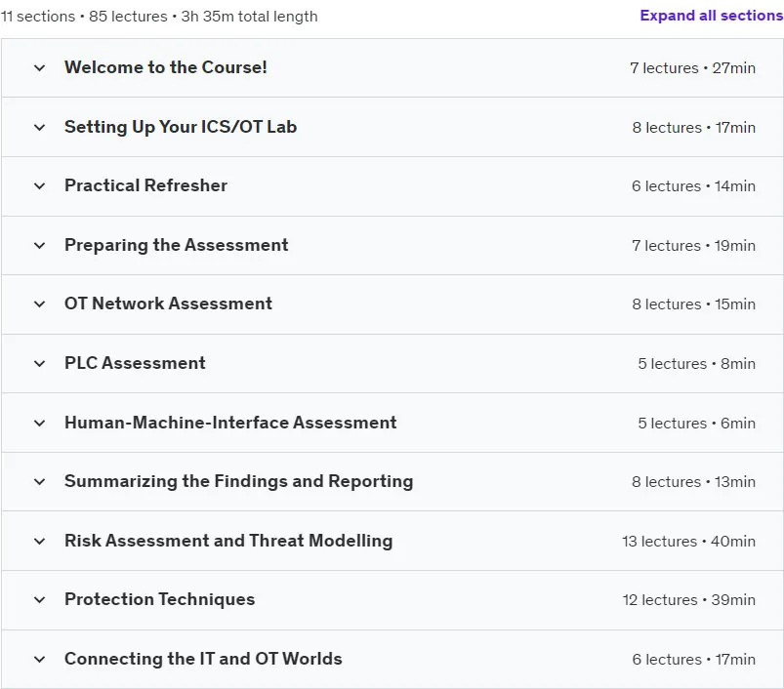Screen dimensions: 784x689
Task: Click Expand all sections link
Action: 712,16
